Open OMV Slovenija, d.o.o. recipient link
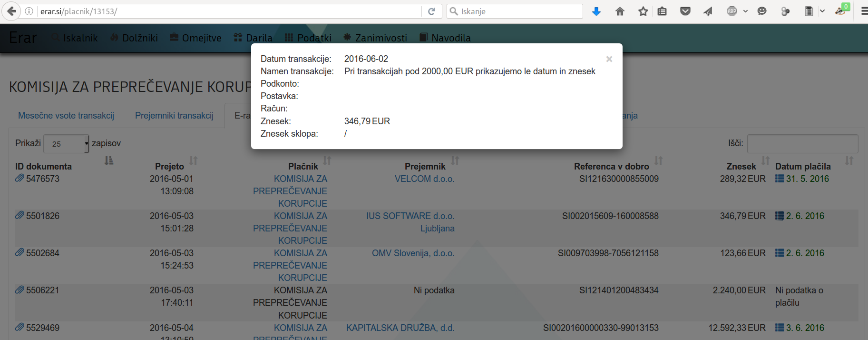This screenshot has height=340, width=868. point(413,253)
